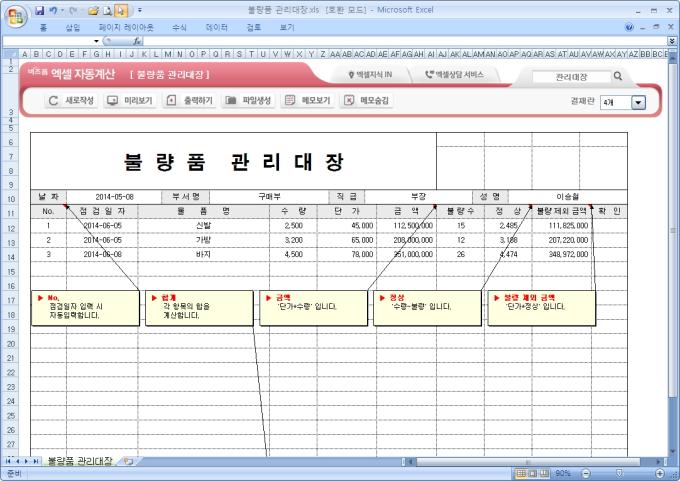Viewport: 680px width, 481px height.
Task: Click the zoom out minus button
Action: [586, 473]
